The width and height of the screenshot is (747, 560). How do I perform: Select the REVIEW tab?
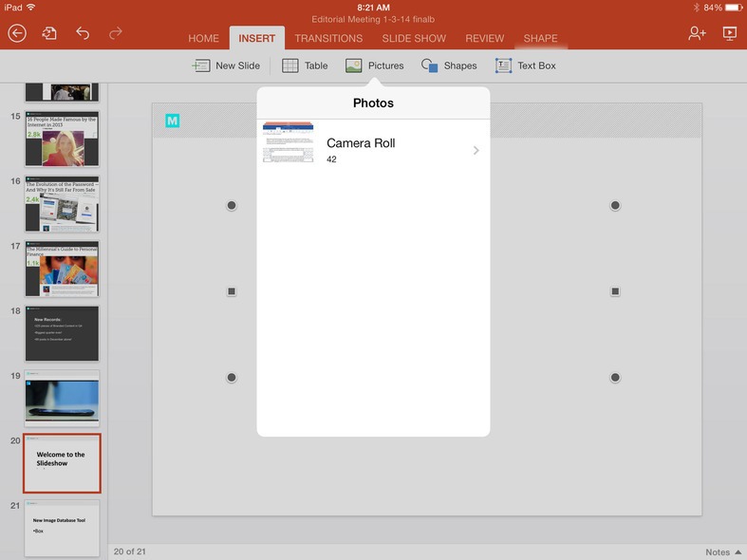(x=484, y=39)
